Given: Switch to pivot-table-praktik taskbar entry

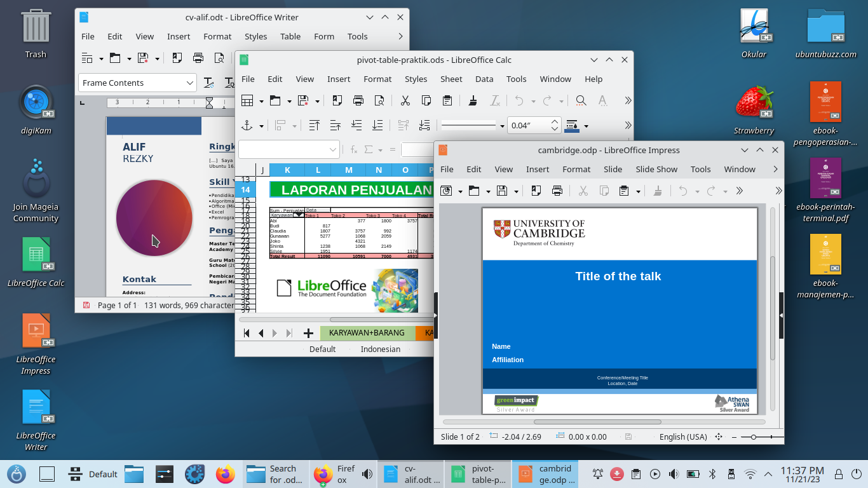Looking at the screenshot, I should coord(477,474).
